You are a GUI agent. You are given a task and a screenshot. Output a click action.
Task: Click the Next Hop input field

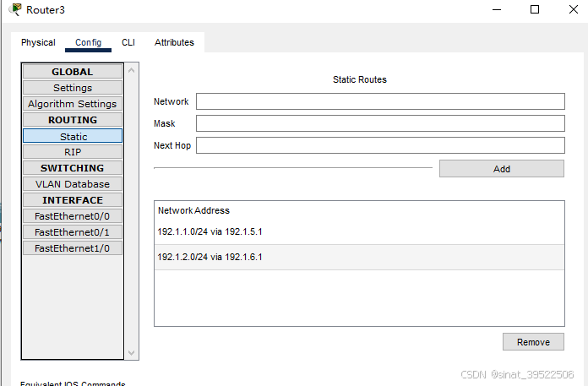point(380,145)
